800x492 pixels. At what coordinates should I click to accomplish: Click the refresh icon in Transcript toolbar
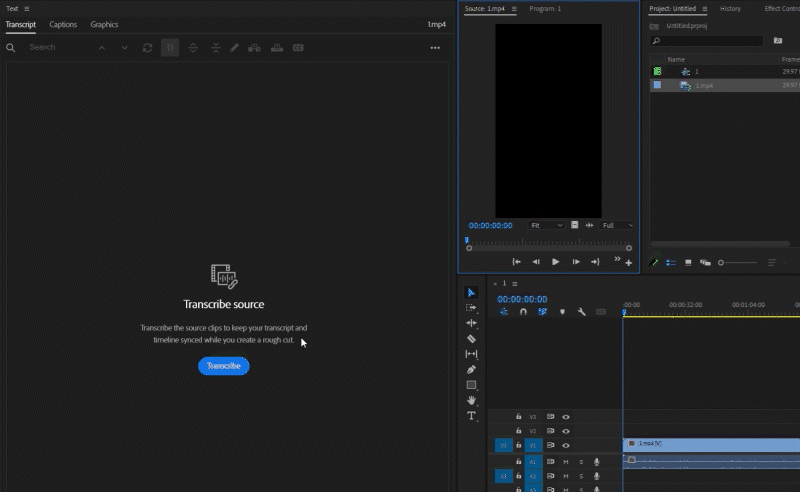pyautogui.click(x=147, y=47)
